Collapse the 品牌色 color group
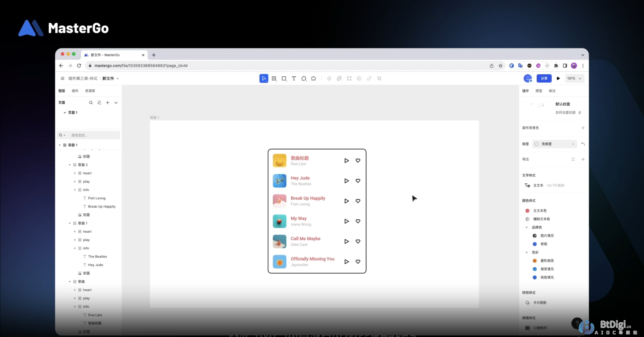 click(527, 227)
